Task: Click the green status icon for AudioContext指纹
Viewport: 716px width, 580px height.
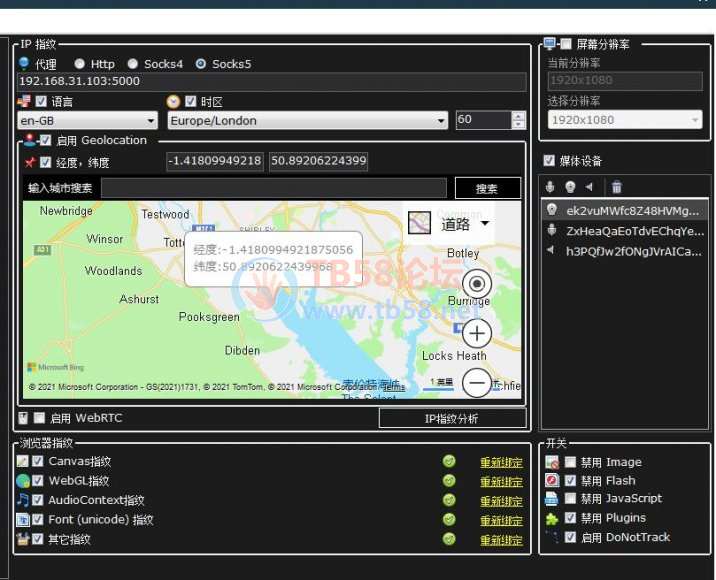Action: click(449, 500)
